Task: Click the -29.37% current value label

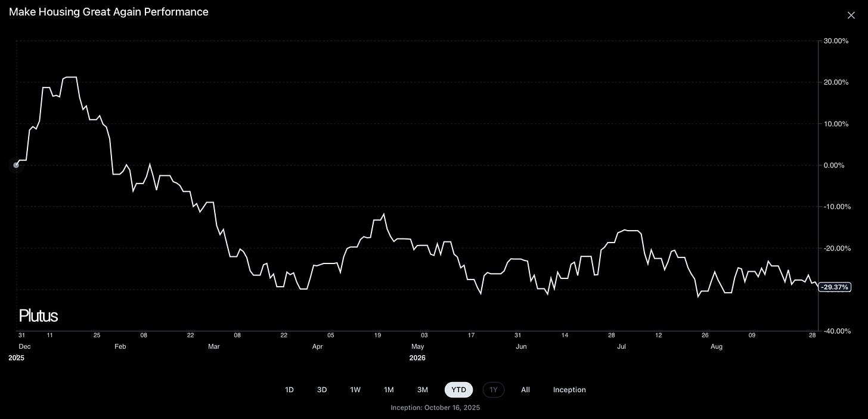Action: pos(834,287)
